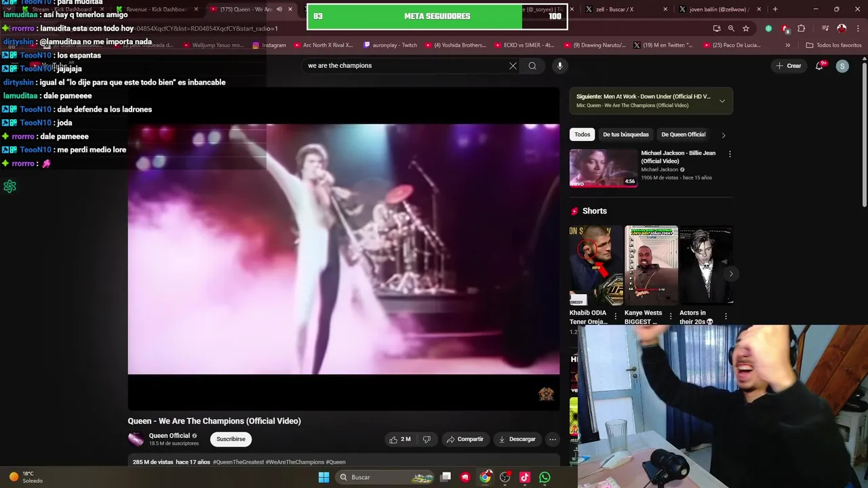
Task: Open the Kanye Wests BIGGEST Short thumbnail
Action: pyautogui.click(x=651, y=265)
